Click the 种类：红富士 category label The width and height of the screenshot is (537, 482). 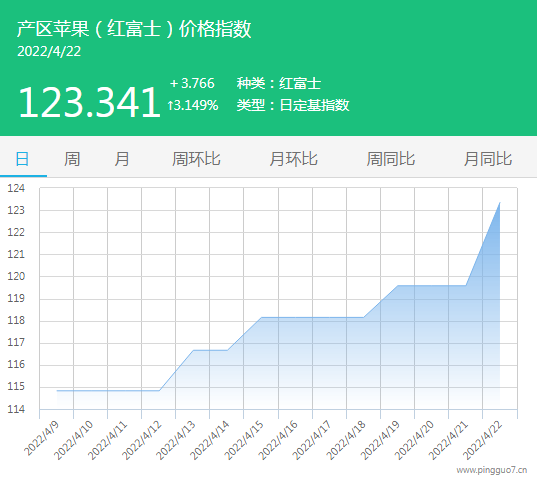tap(279, 84)
